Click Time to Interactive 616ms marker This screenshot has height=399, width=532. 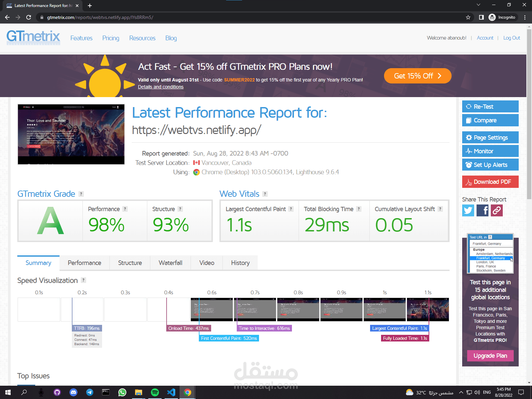[264, 328]
